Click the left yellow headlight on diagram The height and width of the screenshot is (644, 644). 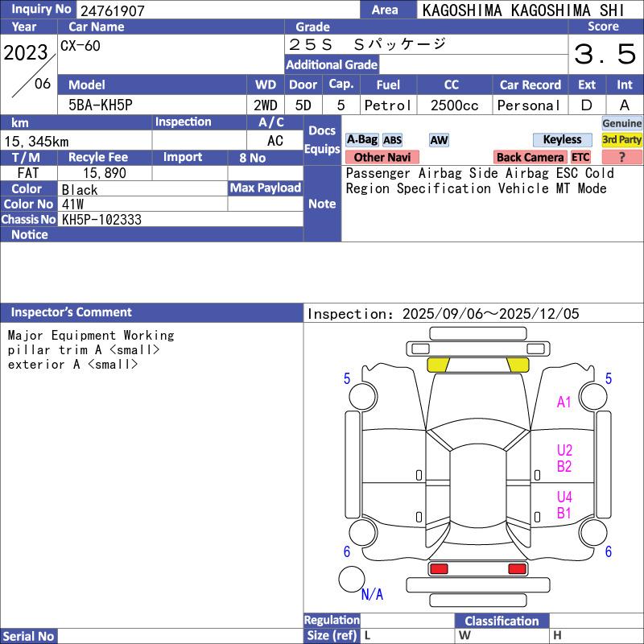(x=439, y=364)
